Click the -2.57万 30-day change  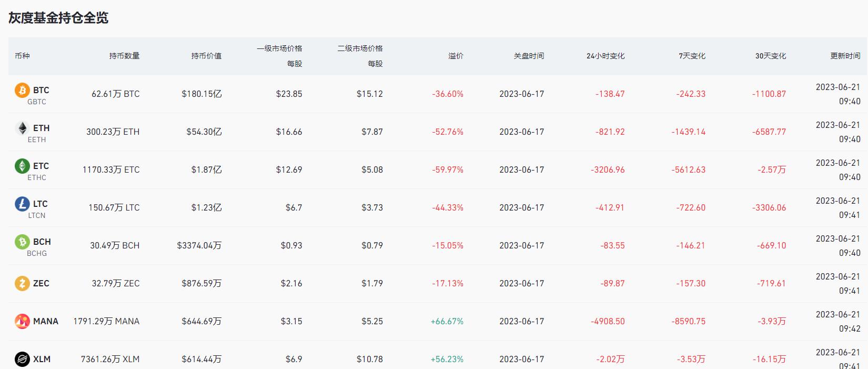tap(772, 169)
